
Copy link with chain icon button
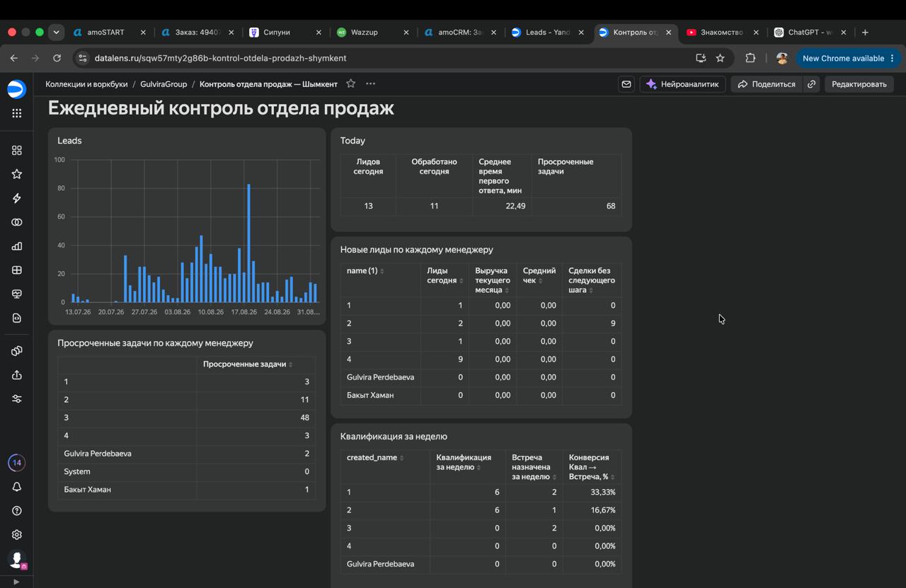coord(812,84)
